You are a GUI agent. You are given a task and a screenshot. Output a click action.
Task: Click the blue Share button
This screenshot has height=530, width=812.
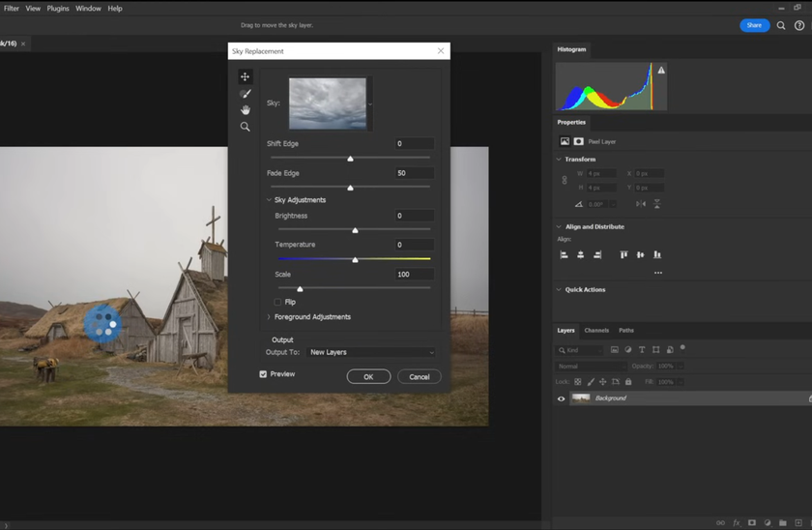(x=755, y=25)
